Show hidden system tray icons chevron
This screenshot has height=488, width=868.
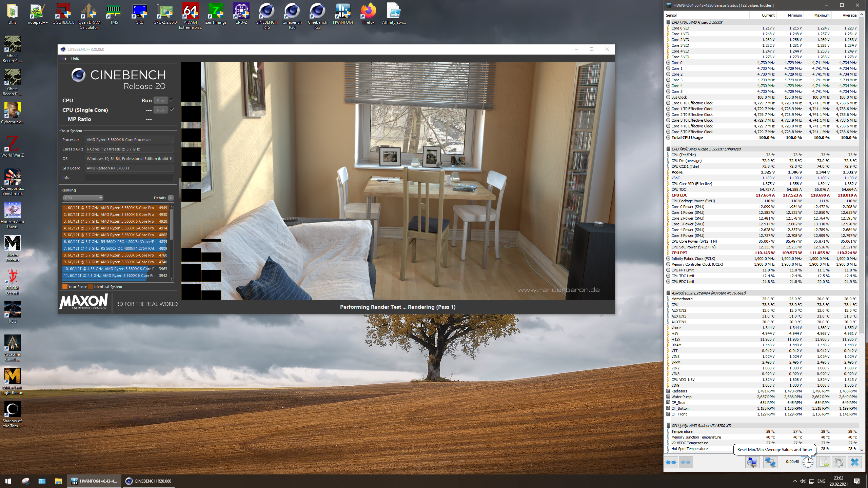click(795, 481)
